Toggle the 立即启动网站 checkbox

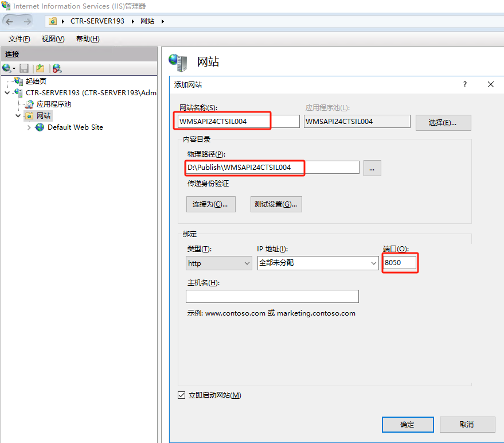click(x=182, y=395)
